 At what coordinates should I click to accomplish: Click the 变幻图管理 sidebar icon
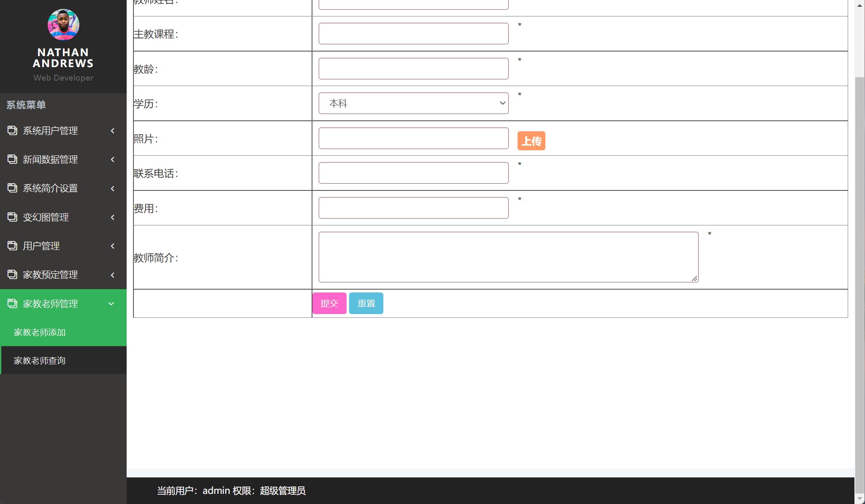(x=12, y=217)
